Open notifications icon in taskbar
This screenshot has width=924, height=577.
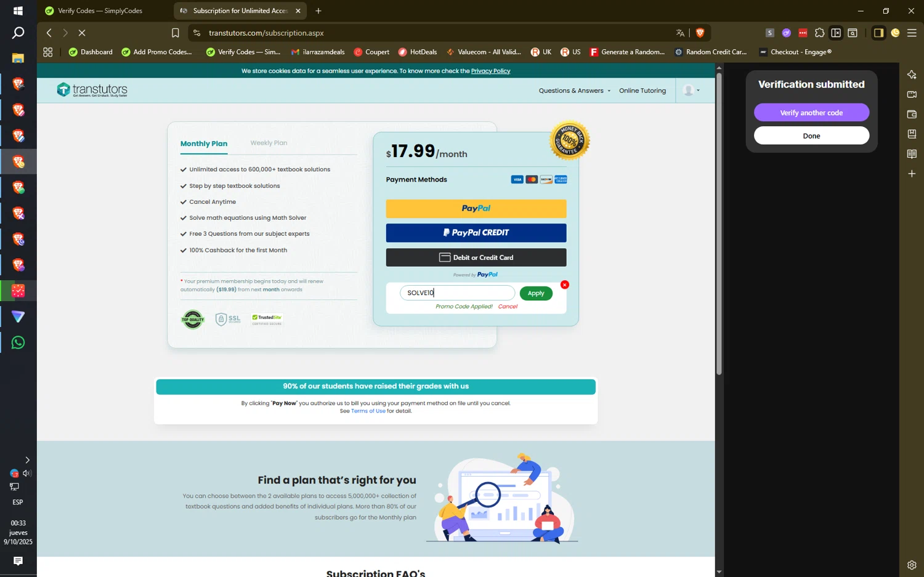pos(18,561)
